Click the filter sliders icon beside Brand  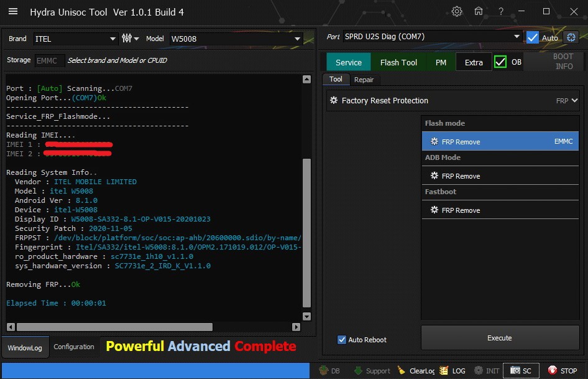pyautogui.click(x=127, y=39)
